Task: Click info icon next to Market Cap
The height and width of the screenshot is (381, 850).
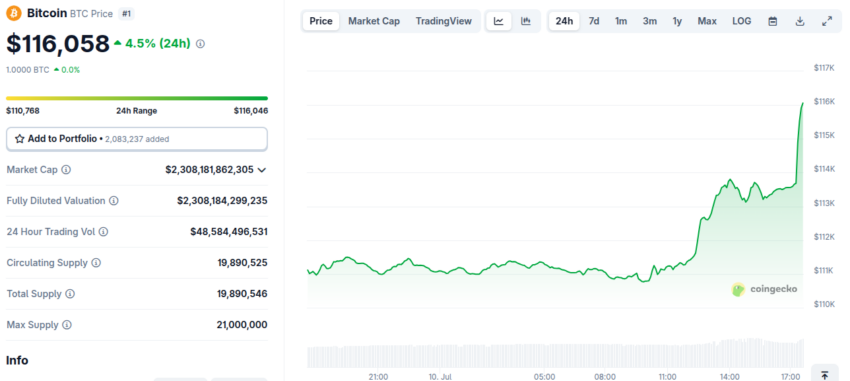Action: coord(66,170)
